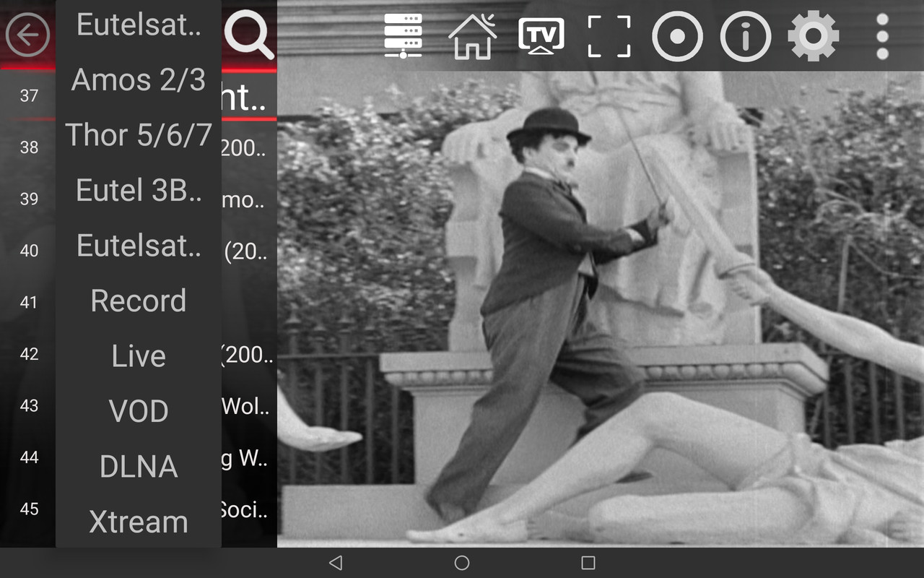
Task: Select Amos 2/3 from the list
Action: click(x=139, y=79)
